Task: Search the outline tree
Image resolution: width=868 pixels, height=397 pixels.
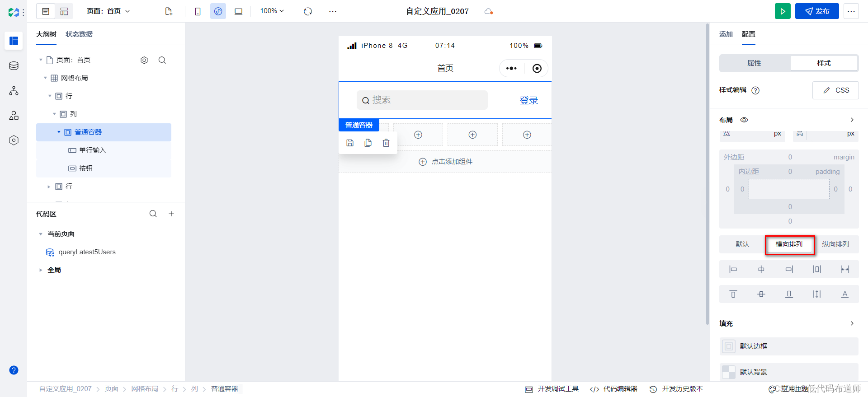Action: click(162, 60)
